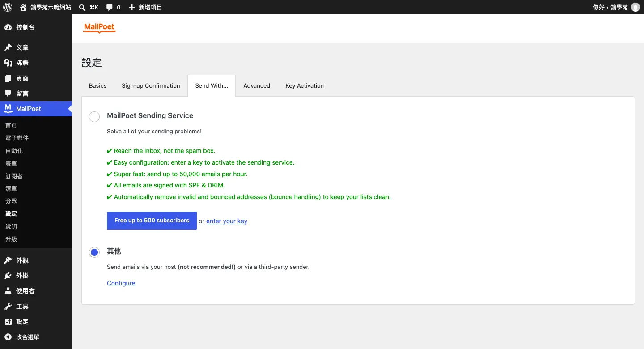Click the WordPress logo icon
644x349 pixels.
tap(7, 7)
